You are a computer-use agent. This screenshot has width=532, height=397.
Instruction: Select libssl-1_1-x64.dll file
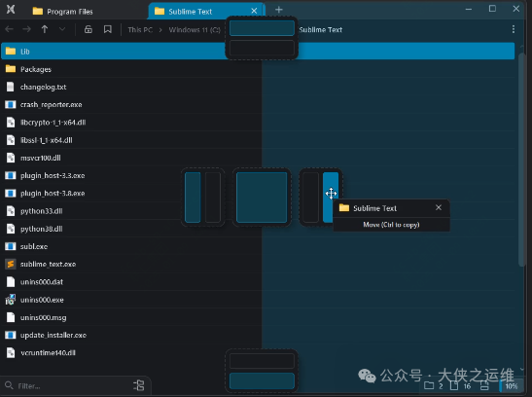coord(258,140)
